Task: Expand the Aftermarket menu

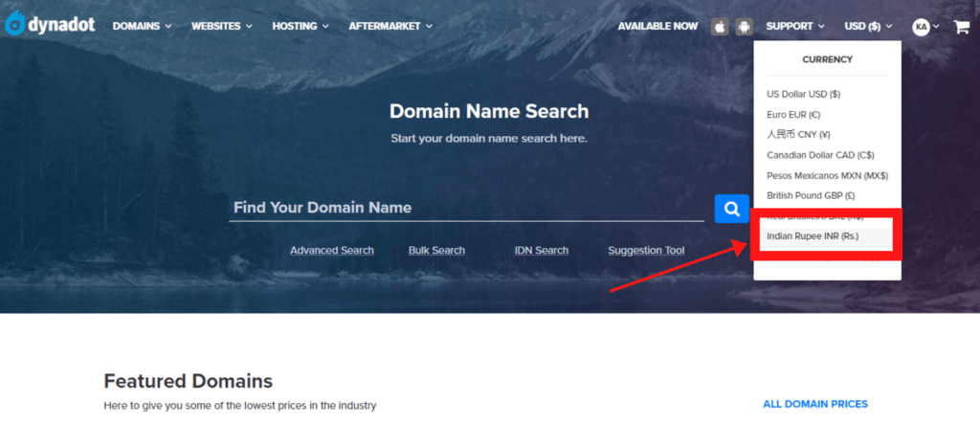Action: click(x=390, y=27)
